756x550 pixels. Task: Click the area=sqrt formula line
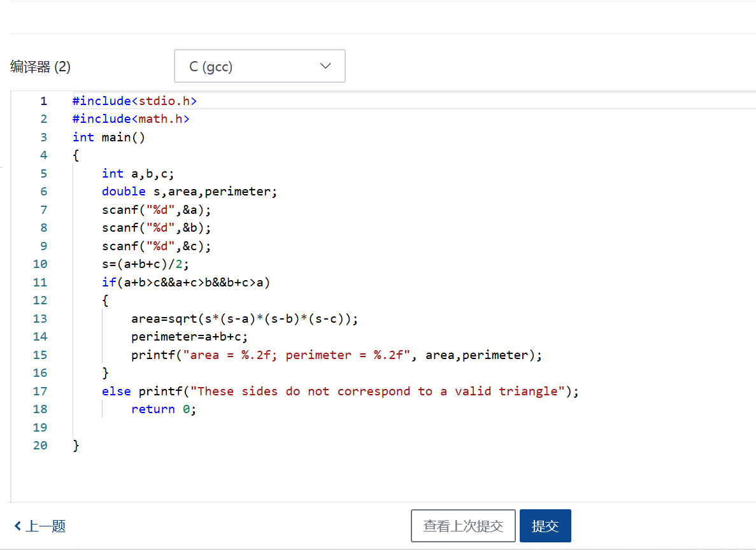coord(245,318)
